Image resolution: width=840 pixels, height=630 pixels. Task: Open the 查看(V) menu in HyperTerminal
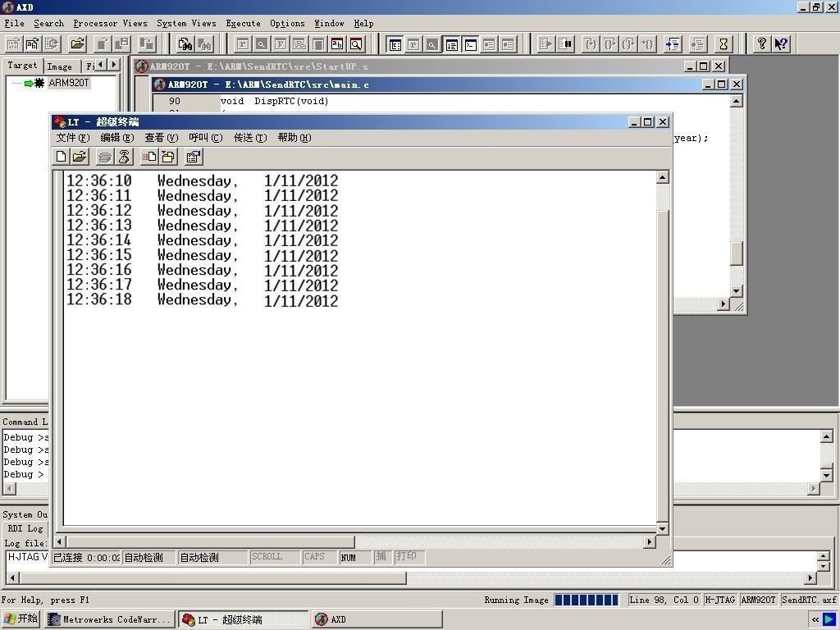pyautogui.click(x=162, y=138)
